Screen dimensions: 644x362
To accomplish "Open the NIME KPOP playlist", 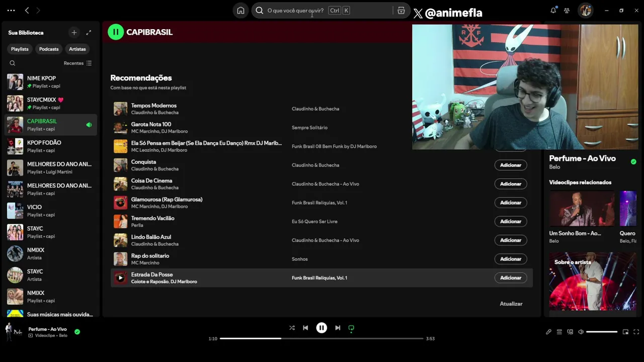I will coord(50,82).
